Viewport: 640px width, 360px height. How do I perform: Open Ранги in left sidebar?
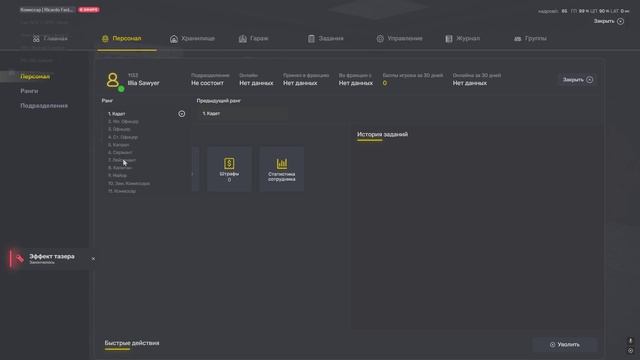point(29,91)
